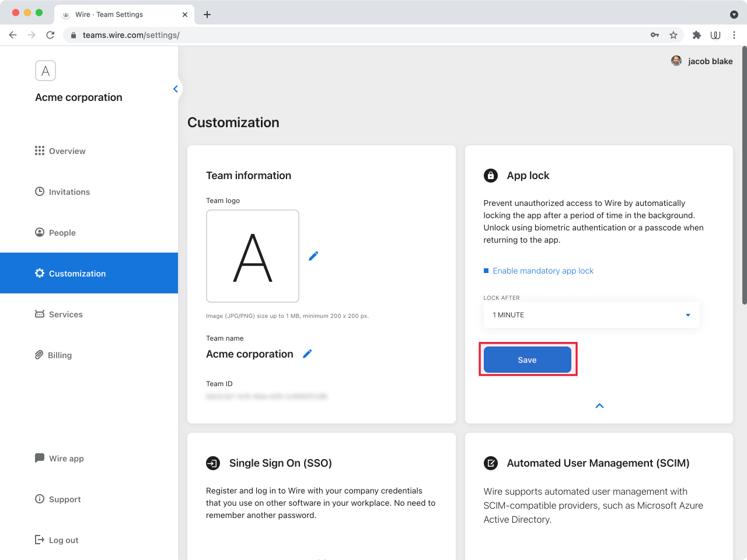
Task: Click the saved passwords key icon
Action: click(655, 35)
